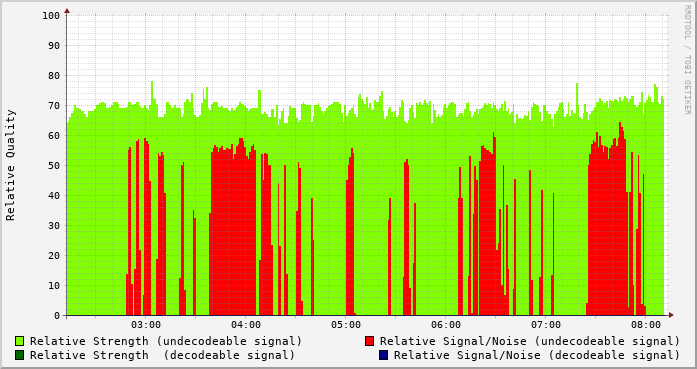Click the red arrow at X axis end
Image resolution: width=697 pixels, height=369 pixels.
pos(671,315)
